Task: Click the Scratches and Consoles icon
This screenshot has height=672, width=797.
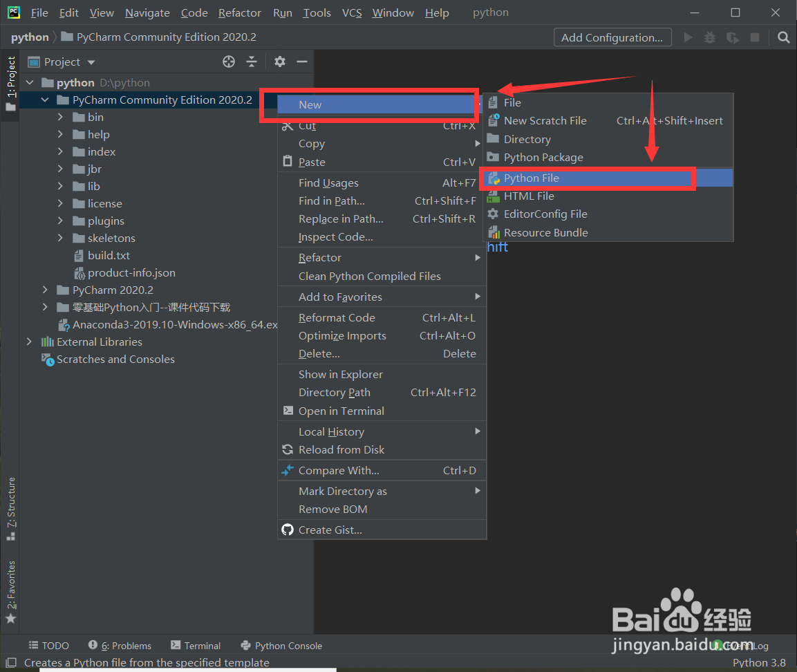Action: pyautogui.click(x=48, y=360)
